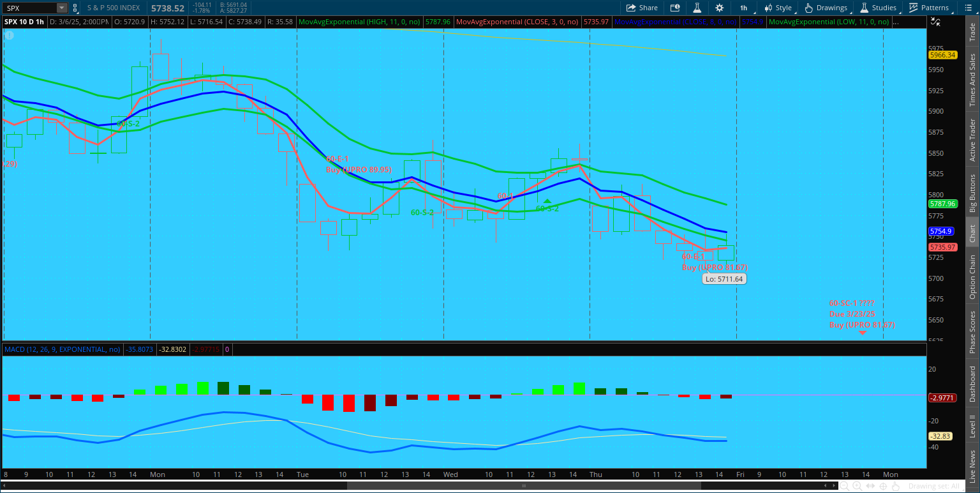Open the symbol link chain icon

point(75,8)
